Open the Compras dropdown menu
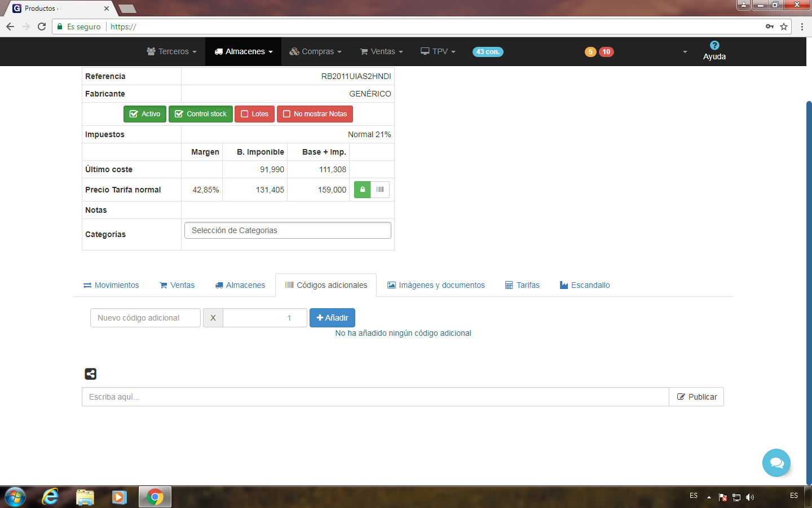Image resolution: width=812 pixels, height=508 pixels. point(316,51)
